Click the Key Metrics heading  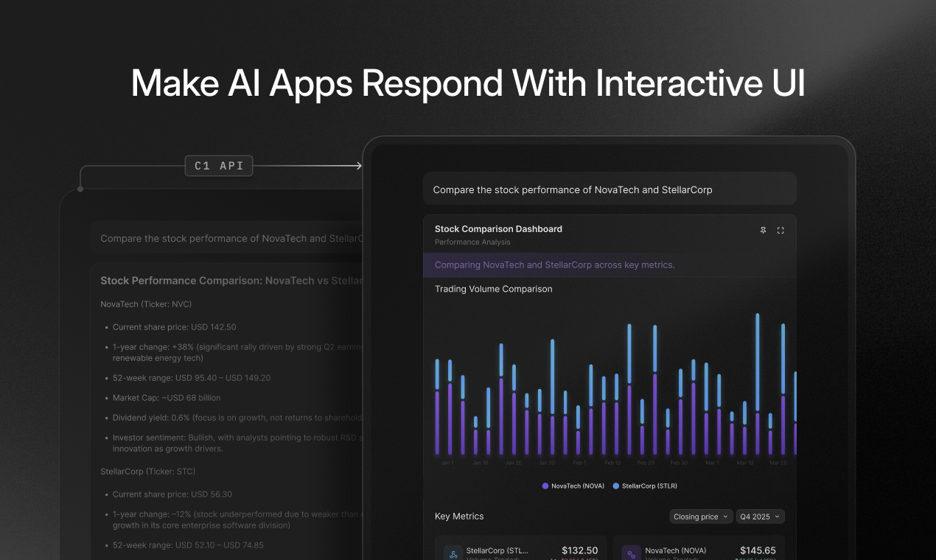[x=459, y=517]
